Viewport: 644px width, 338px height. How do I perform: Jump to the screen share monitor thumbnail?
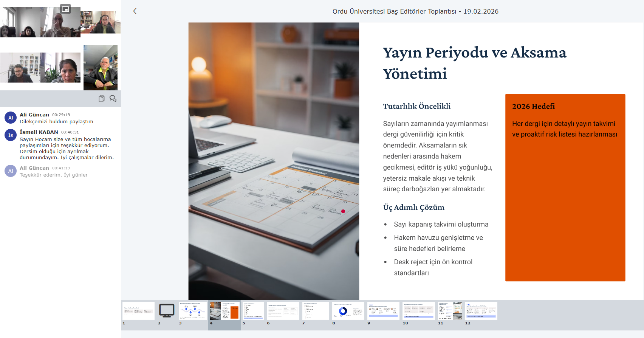click(x=167, y=311)
